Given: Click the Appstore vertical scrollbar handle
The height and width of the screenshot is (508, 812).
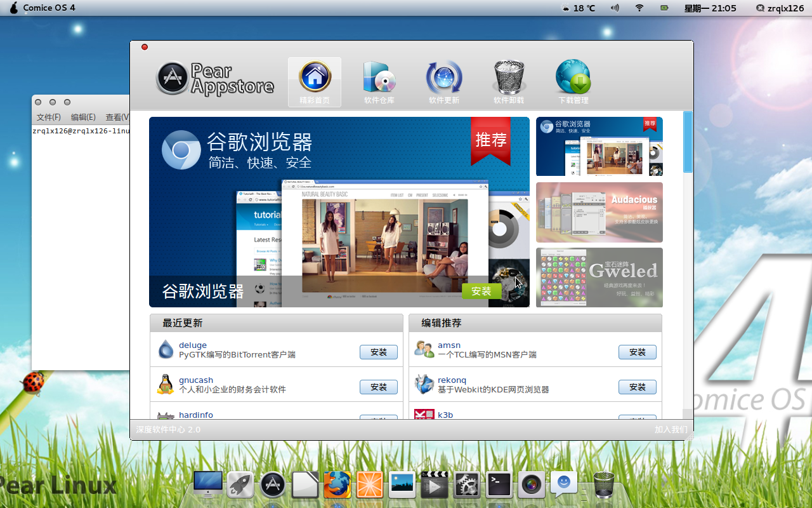Looking at the screenshot, I should click(x=688, y=142).
